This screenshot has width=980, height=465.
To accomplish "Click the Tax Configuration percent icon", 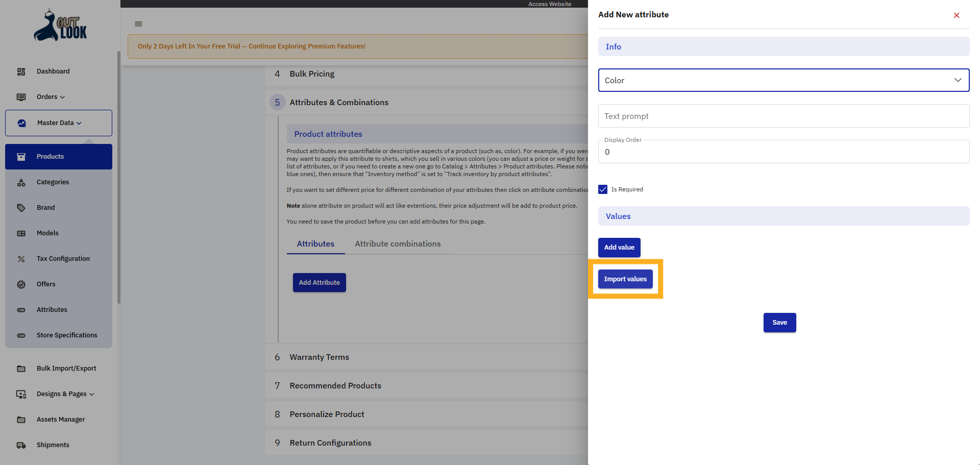I will point(21,259).
